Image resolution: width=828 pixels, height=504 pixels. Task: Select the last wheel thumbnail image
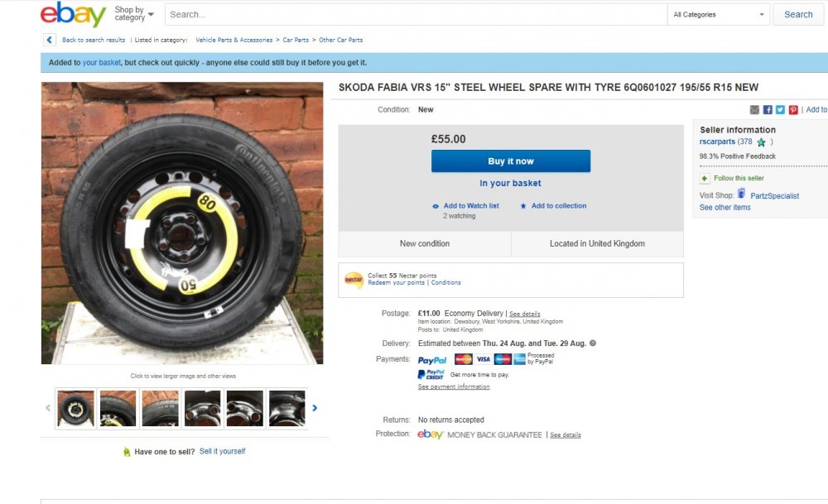coord(286,407)
